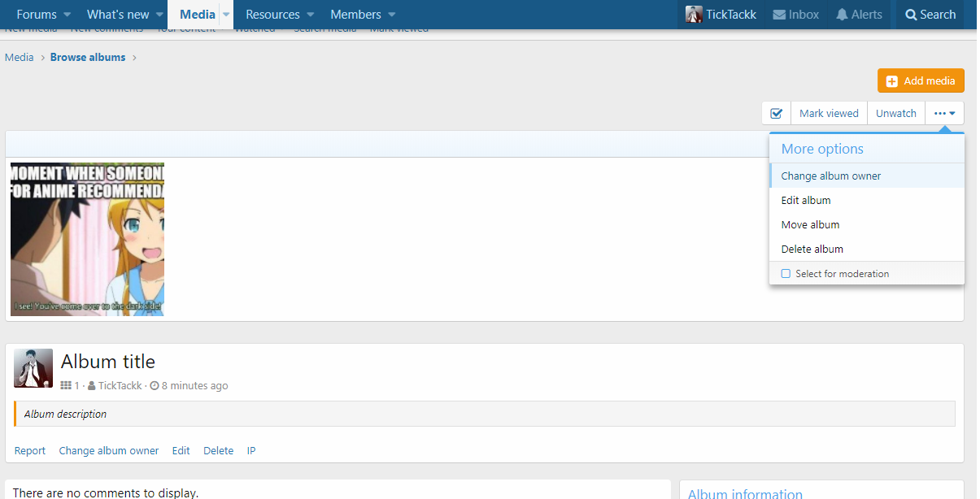Viewport: 980px width, 499px height.
Task: Choose Change album owner from More options
Action: (x=830, y=176)
